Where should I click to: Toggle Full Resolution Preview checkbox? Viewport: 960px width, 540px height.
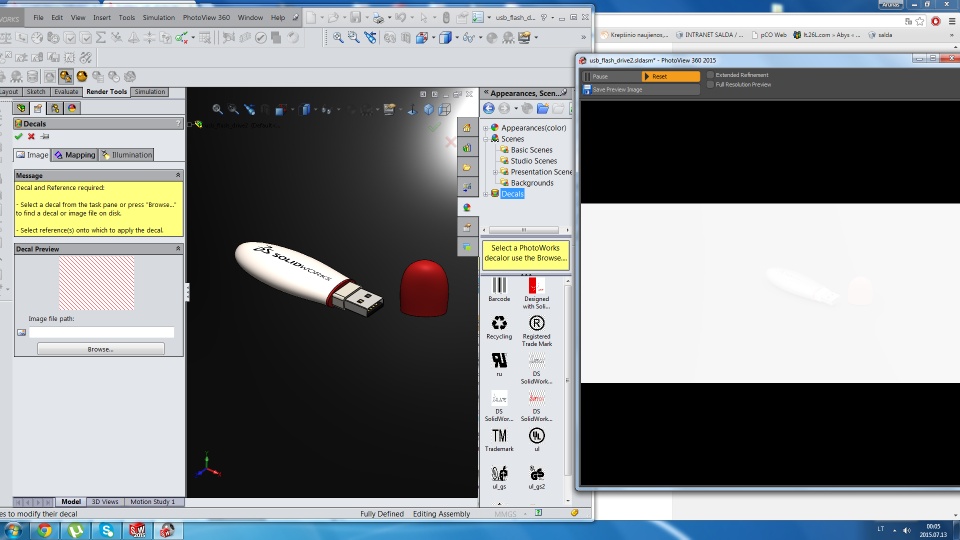[710, 84]
